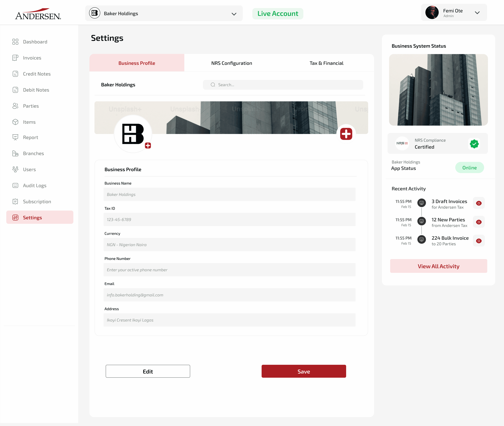Image resolution: width=504 pixels, height=426 pixels.
Task: Click the Edit button
Action: (x=148, y=371)
